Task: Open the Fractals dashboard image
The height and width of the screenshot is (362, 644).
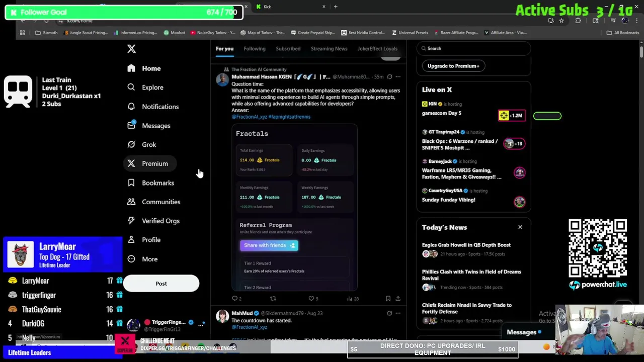Action: (x=295, y=208)
